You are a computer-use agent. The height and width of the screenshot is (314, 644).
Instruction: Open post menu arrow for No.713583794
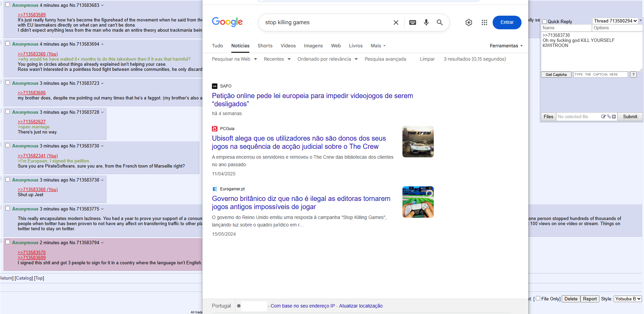click(102, 243)
